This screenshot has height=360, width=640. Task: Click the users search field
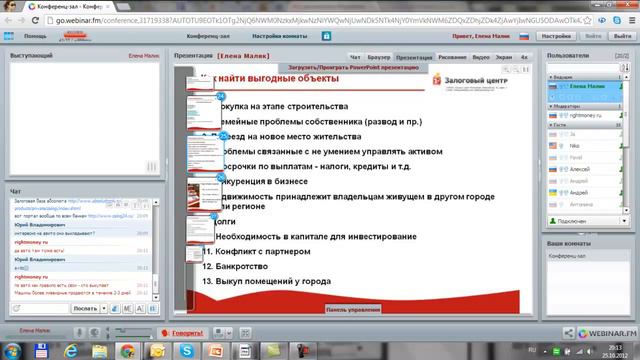583,67
